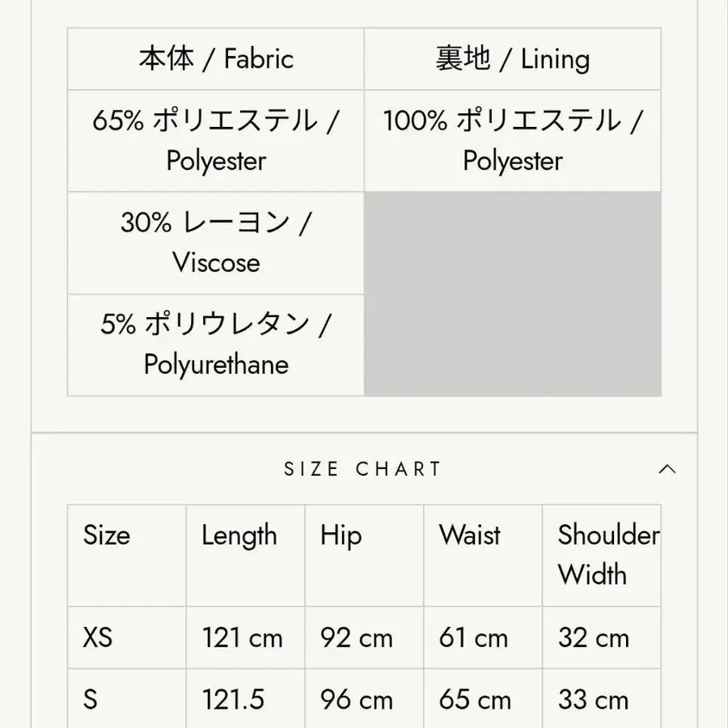728x728 pixels.
Task: Select the Lining column header cell
Action: [512, 59]
